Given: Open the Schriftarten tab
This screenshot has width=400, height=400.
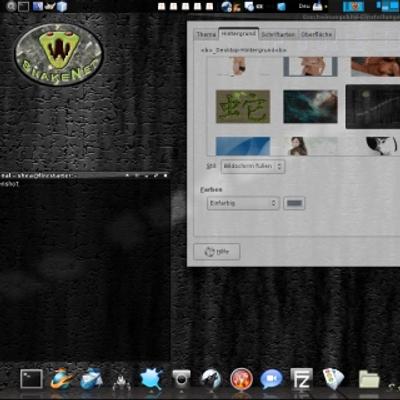Looking at the screenshot, I should (x=278, y=34).
